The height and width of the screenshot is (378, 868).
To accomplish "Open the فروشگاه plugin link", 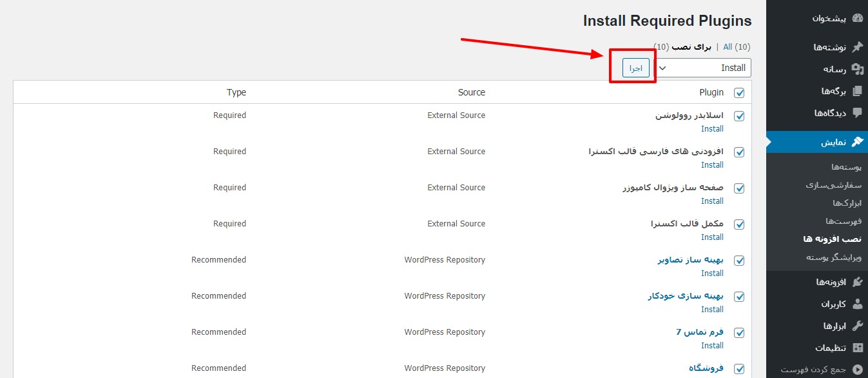I will (706, 368).
